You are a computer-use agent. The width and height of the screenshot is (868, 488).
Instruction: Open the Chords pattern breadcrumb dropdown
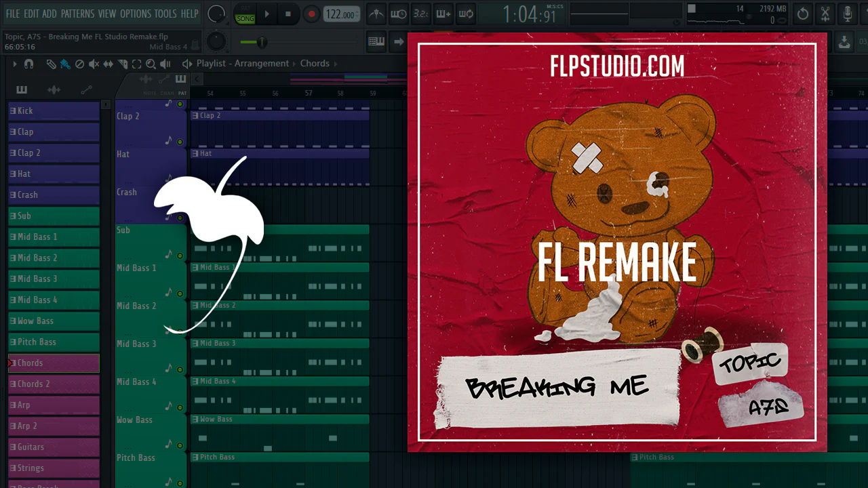click(x=315, y=64)
